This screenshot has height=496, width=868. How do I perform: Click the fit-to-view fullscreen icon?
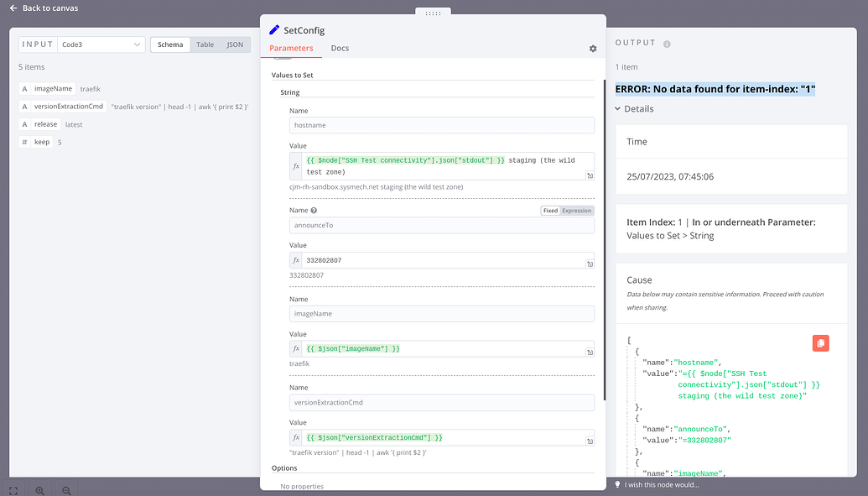pos(13,490)
